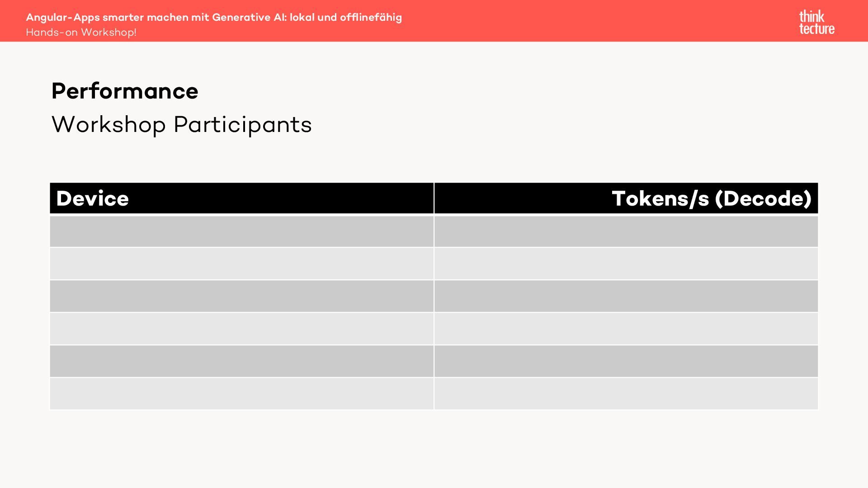Screen dimensions: 868x488
Task: Click last row Device cell
Action: point(241,394)
